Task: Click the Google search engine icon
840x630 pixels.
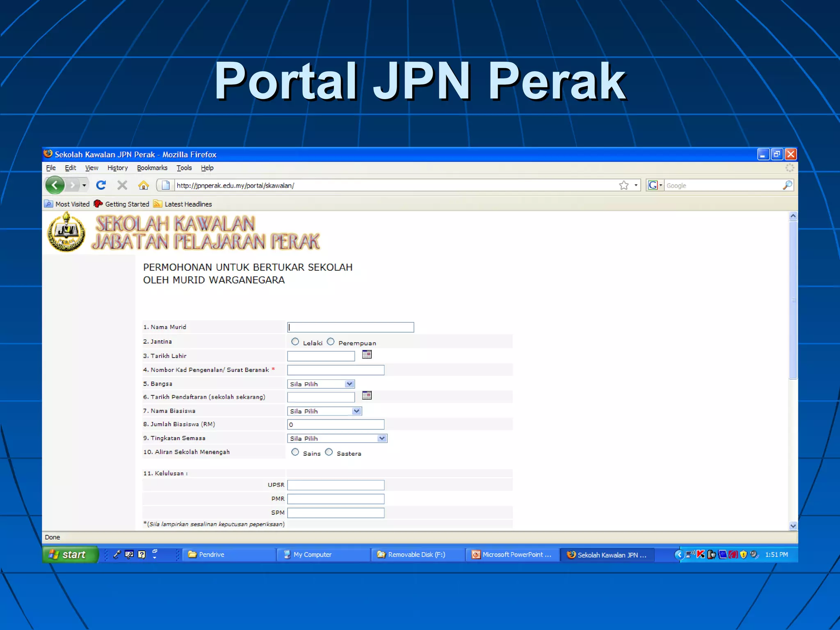Action: 653,185
